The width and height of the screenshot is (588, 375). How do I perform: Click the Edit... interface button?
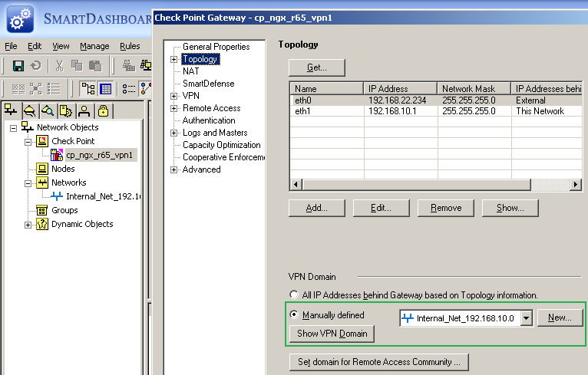click(x=381, y=208)
